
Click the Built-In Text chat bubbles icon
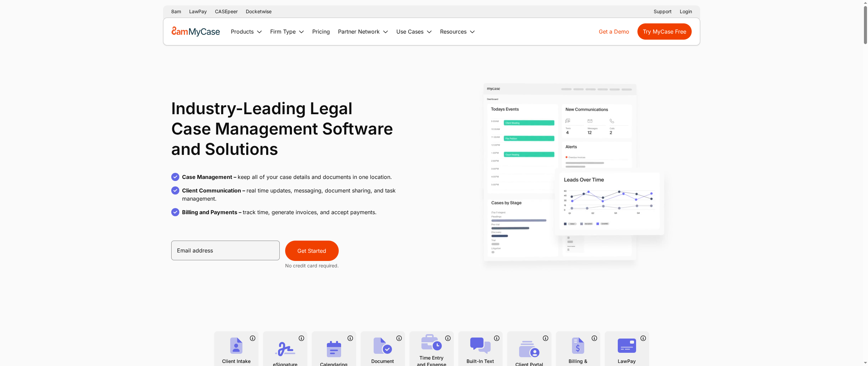coord(480,346)
